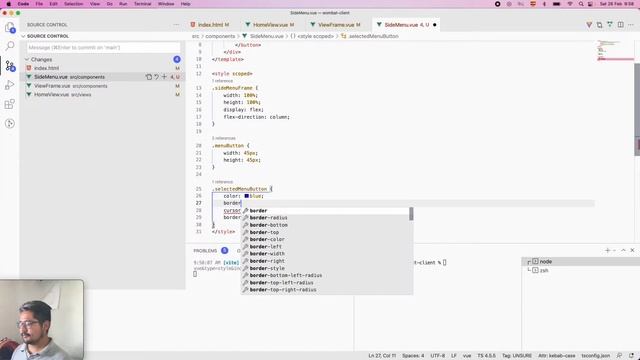Open macOS Spotlight search icon
The image size is (640, 360).
coord(581,4)
